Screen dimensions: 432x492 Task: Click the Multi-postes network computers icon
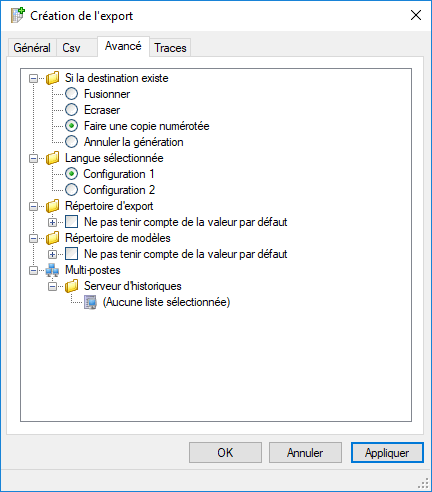tap(52, 270)
